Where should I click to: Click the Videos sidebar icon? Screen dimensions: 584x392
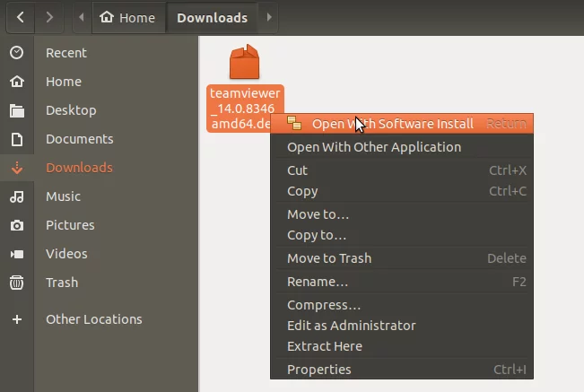pos(17,254)
